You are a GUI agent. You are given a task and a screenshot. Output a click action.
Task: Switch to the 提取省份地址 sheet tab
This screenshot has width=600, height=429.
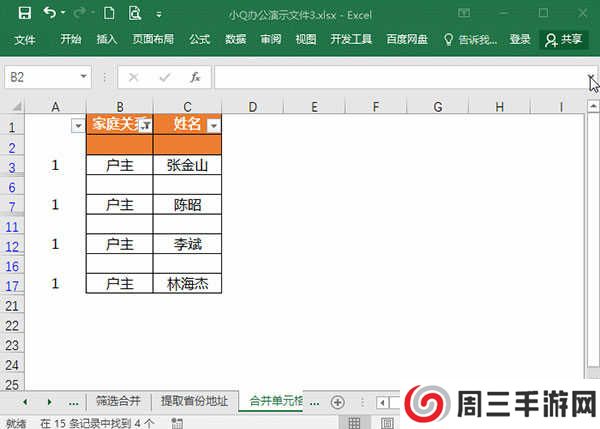point(195,401)
